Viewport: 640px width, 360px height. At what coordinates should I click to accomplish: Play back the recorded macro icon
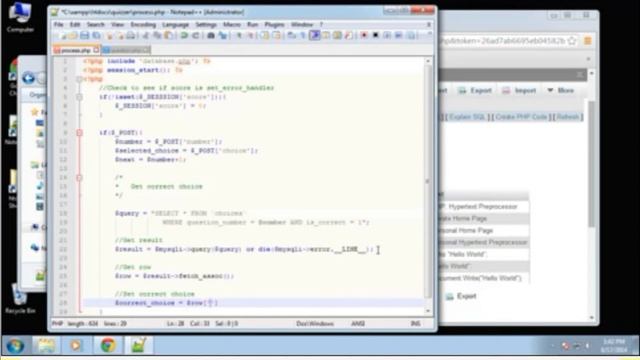point(387,36)
